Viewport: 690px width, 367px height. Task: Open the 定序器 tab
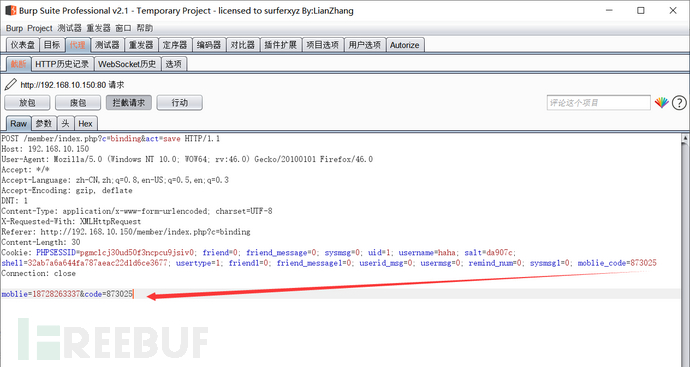point(175,45)
